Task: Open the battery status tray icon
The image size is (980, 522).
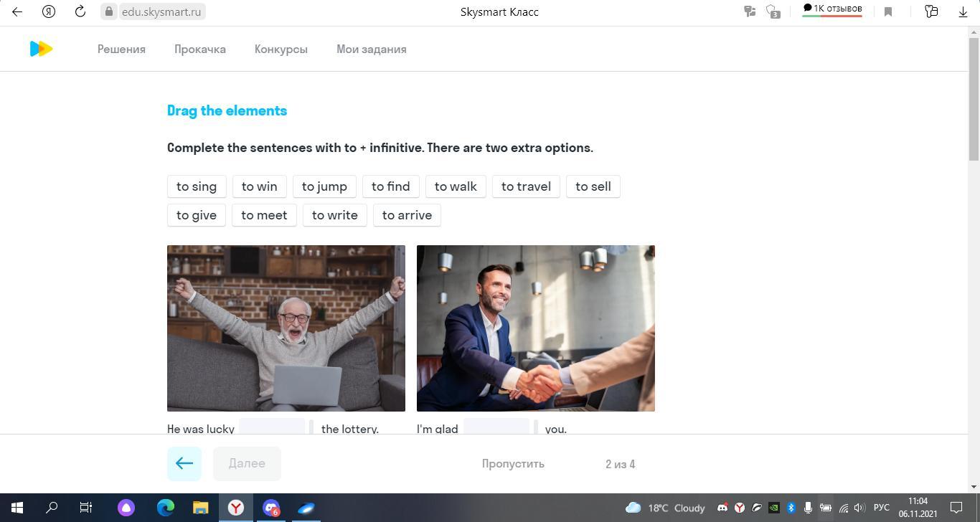Action: [826, 508]
